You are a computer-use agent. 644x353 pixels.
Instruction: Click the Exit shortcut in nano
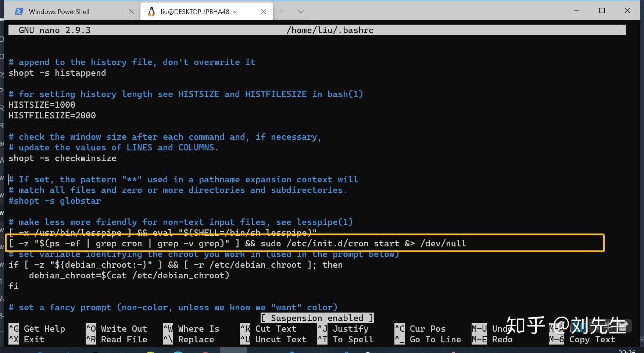coord(29,339)
